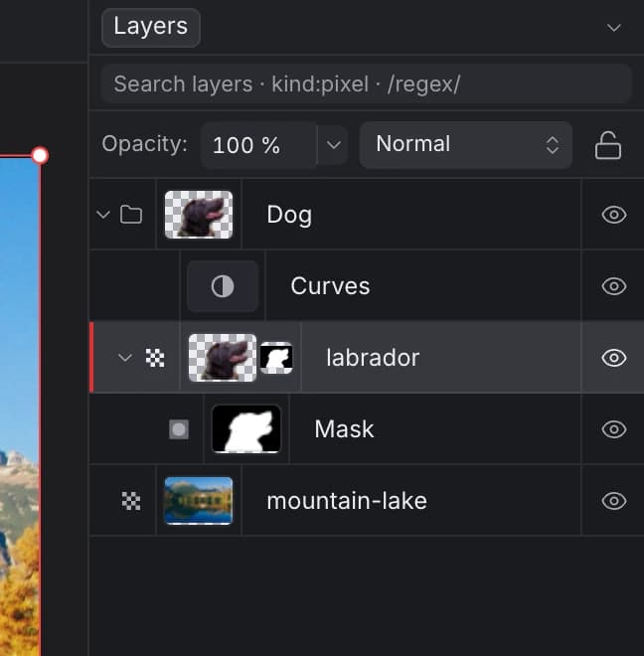Hide the labrador layer

tap(614, 358)
